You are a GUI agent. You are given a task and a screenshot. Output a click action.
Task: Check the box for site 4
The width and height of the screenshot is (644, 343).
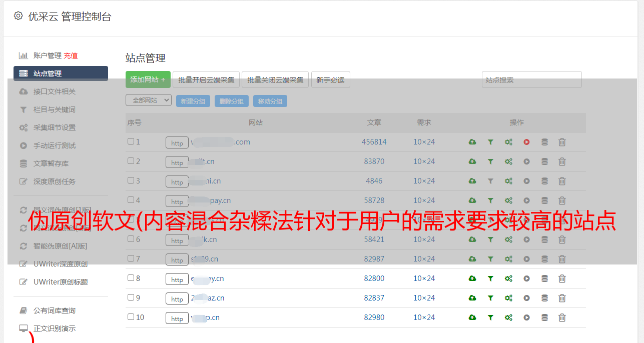coord(131,200)
